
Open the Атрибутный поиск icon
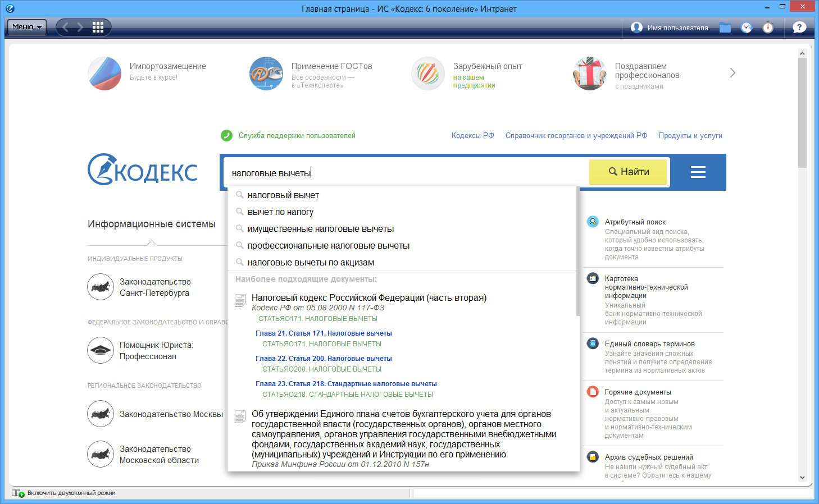tap(593, 222)
